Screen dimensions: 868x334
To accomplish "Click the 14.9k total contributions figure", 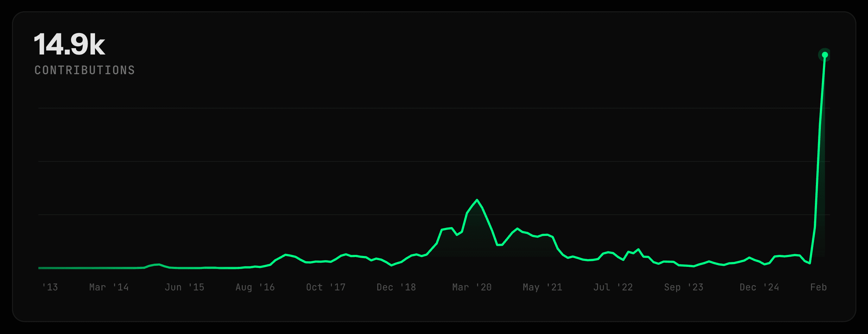I will [69, 45].
